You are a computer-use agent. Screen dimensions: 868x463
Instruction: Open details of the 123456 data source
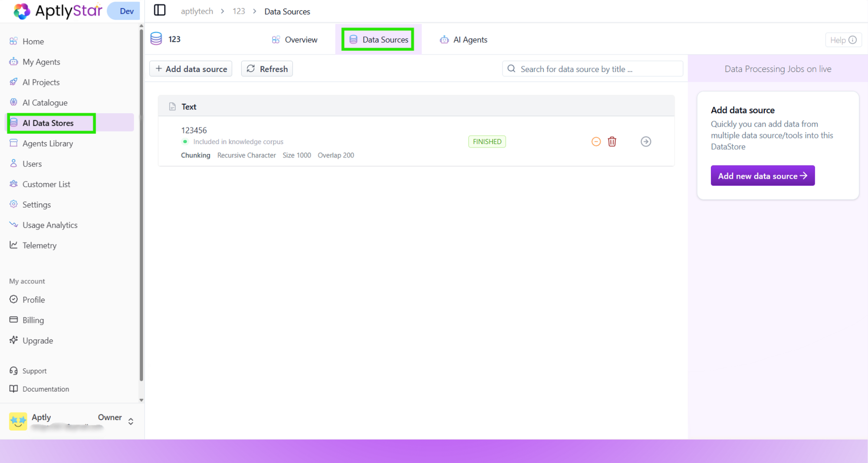tap(646, 141)
